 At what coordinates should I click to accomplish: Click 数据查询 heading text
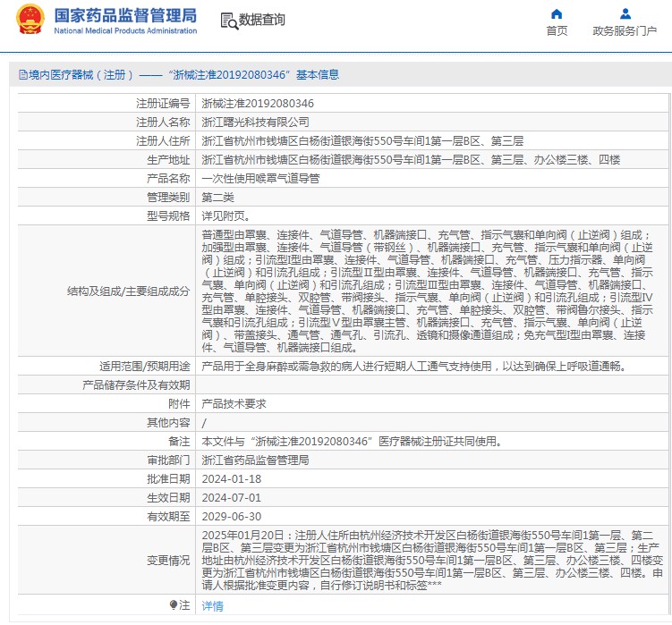coord(262,20)
